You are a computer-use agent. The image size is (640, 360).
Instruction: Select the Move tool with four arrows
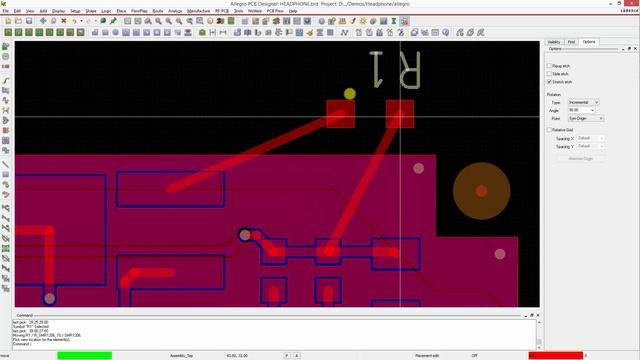click(x=43, y=21)
